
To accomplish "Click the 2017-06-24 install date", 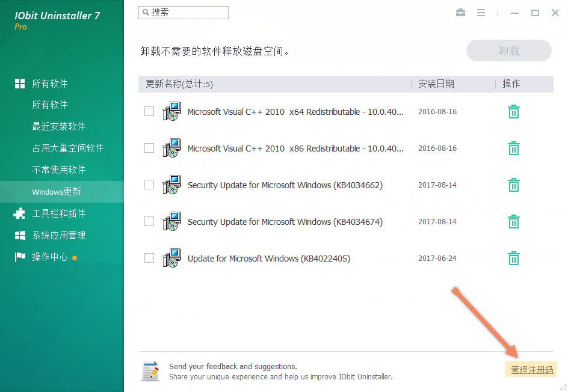I will (x=437, y=258).
